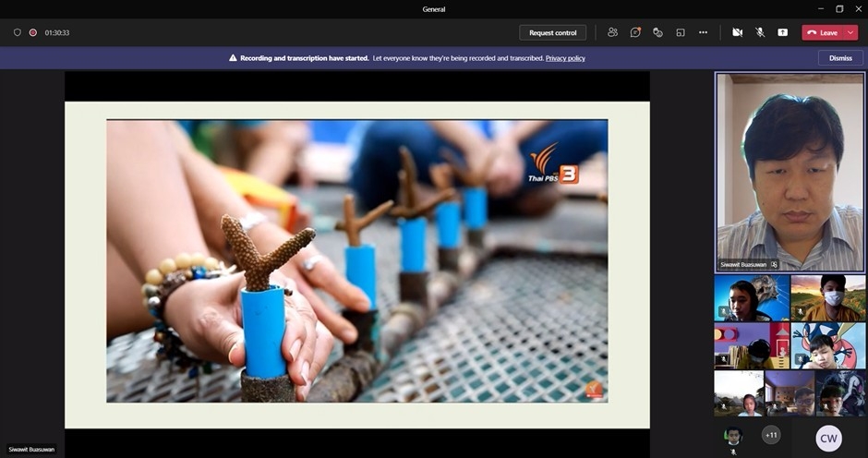Open the reactions icon in toolbar
Screen dimensions: 868x458
[657, 32]
